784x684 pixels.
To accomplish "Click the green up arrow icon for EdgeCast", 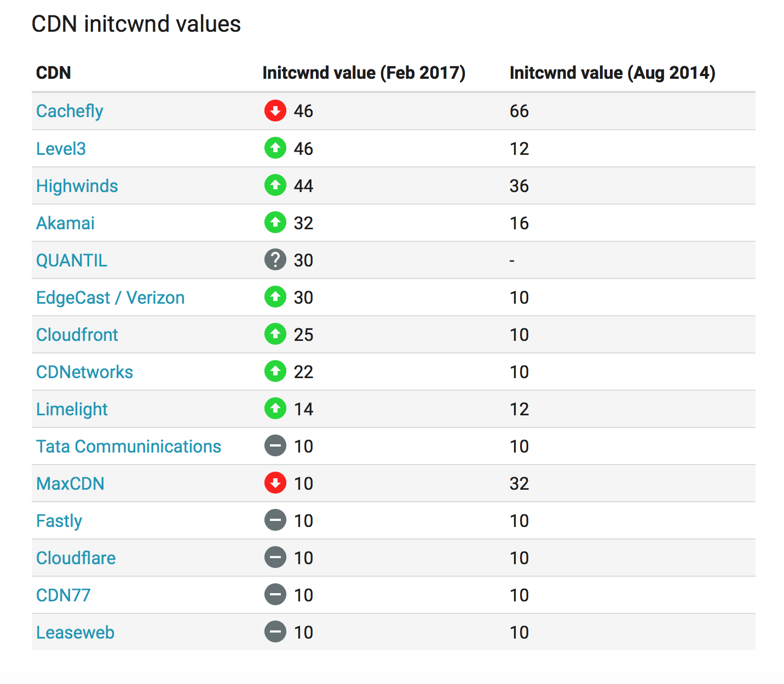I will pyautogui.click(x=275, y=297).
